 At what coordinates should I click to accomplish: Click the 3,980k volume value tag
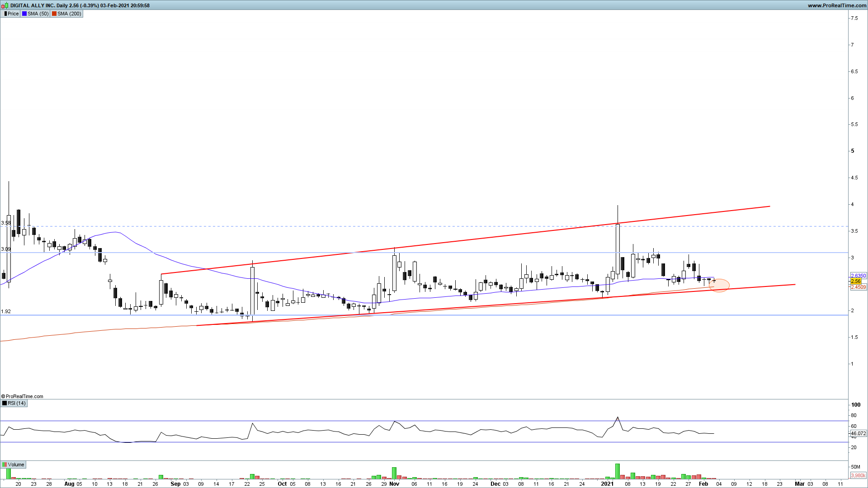tap(858, 475)
